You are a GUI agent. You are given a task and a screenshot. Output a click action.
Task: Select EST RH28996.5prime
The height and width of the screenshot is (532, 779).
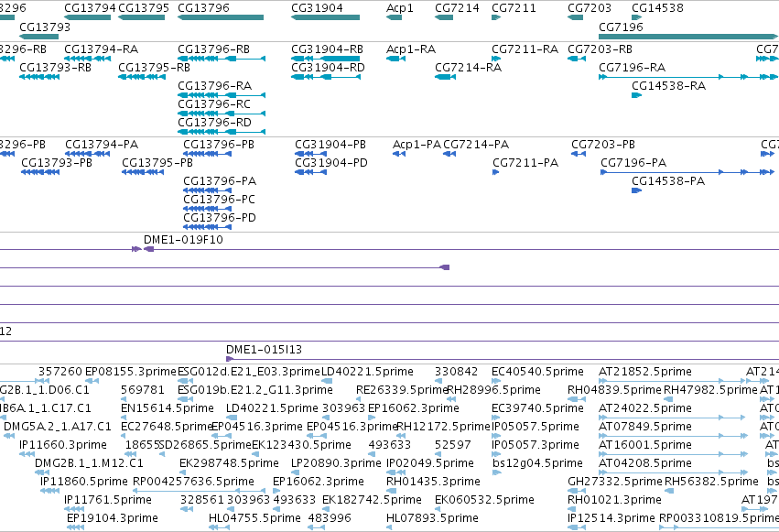(x=493, y=390)
